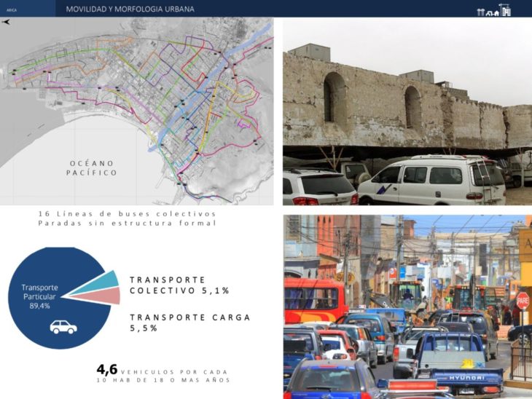The image size is (532, 399).
Task: Open the street traffic jam photo
Action: [407, 306]
